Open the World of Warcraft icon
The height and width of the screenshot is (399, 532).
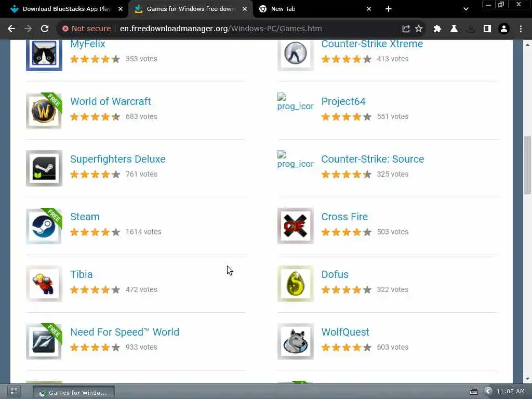pyautogui.click(x=44, y=111)
